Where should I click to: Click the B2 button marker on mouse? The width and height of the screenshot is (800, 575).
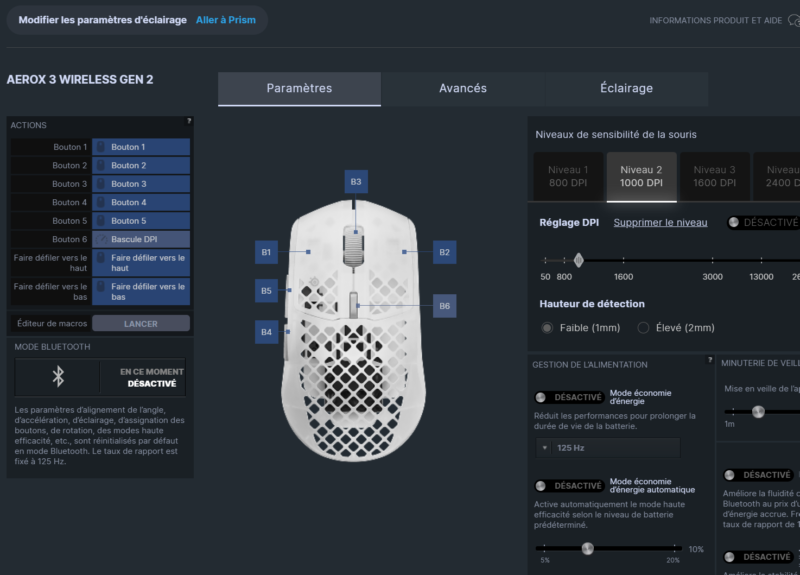point(444,252)
